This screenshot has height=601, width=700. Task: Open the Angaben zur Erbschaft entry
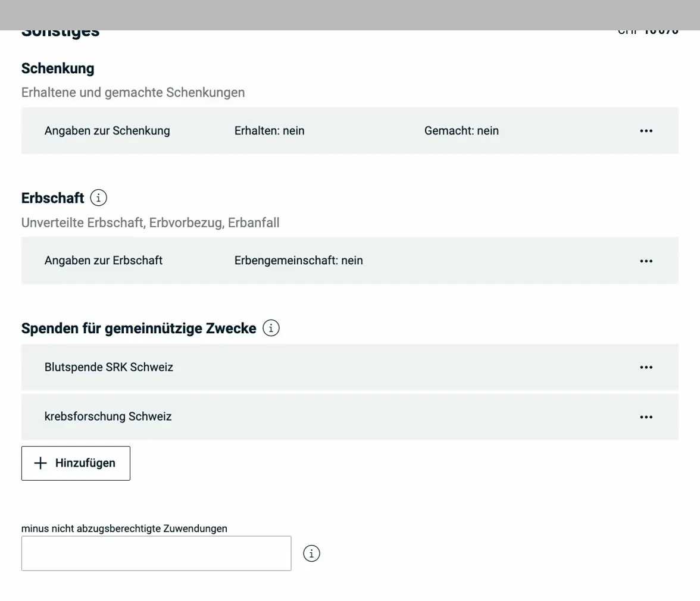pos(104,261)
